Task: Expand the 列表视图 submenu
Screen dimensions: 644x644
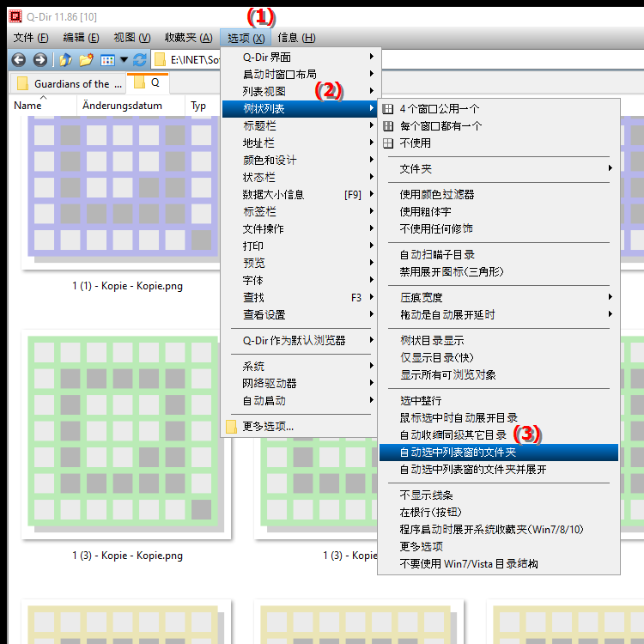Action: (x=301, y=92)
